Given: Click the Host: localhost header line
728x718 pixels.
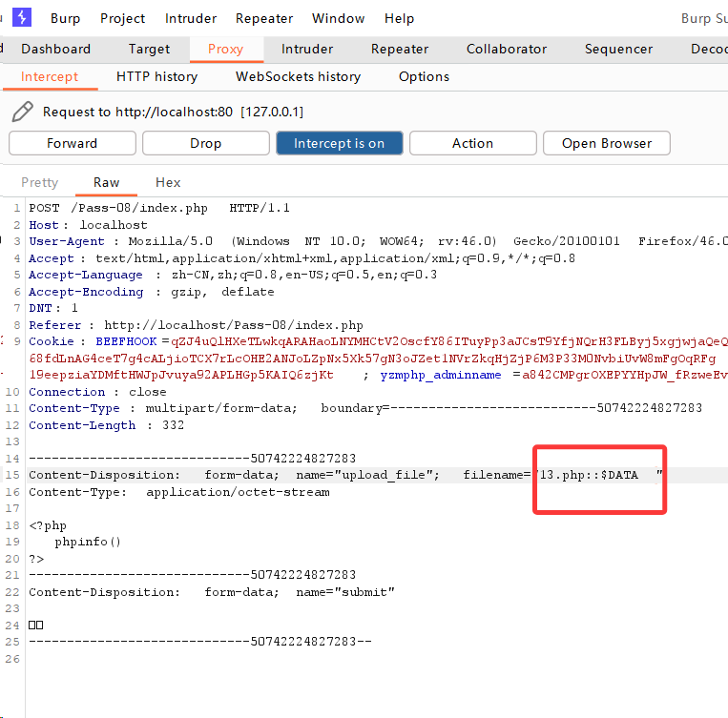Looking at the screenshot, I should [x=88, y=225].
